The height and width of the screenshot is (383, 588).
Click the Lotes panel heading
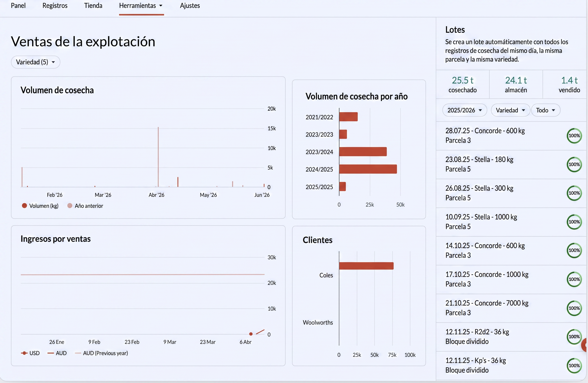point(455,30)
